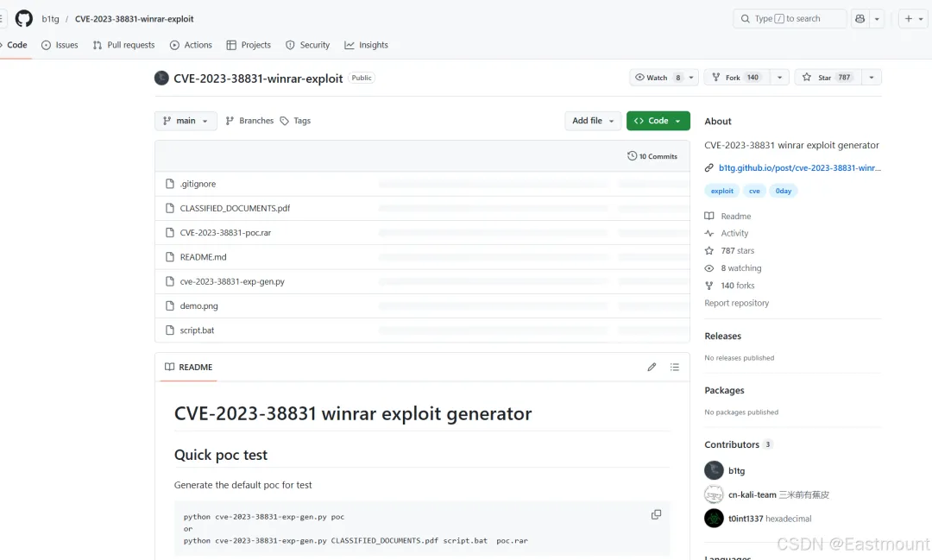
Task: Open the b1tg owner link
Action: pos(51,19)
